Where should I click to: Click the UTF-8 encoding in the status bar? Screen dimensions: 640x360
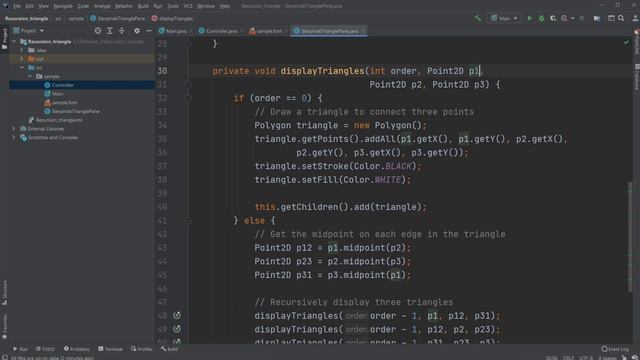(586, 358)
